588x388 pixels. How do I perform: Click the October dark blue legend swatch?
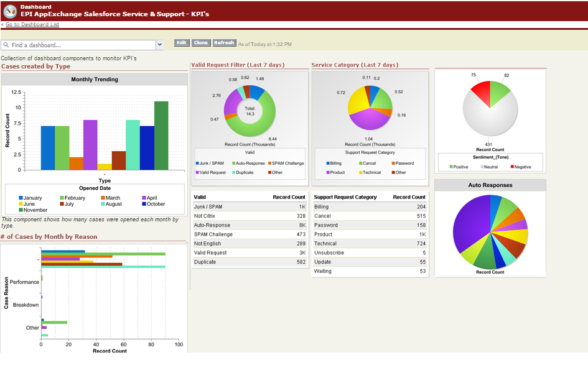point(144,204)
